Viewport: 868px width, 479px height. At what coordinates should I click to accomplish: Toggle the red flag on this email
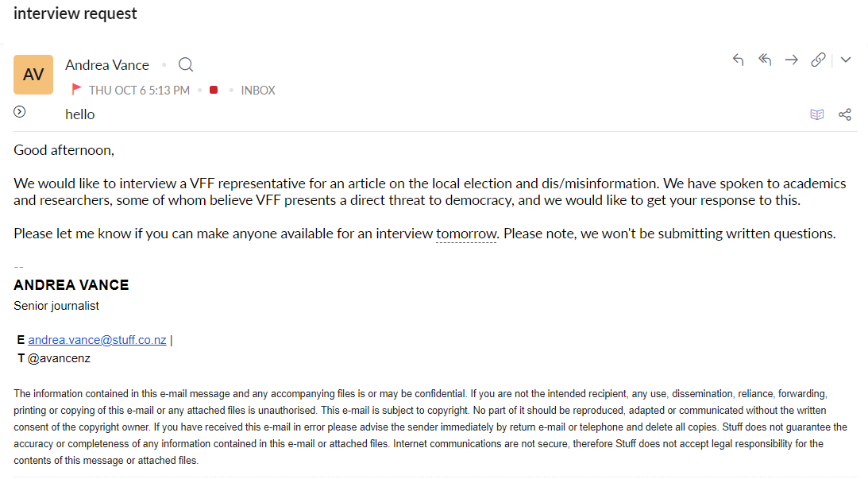77,90
